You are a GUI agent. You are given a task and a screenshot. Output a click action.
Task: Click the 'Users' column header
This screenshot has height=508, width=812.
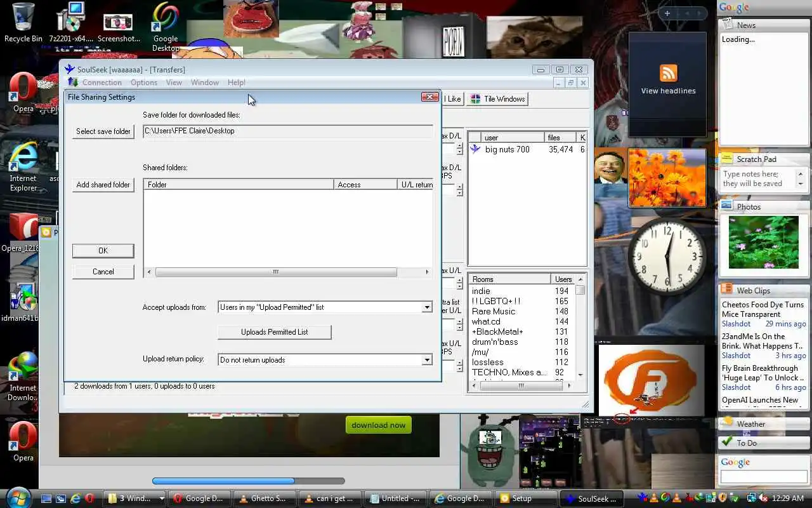coord(563,279)
